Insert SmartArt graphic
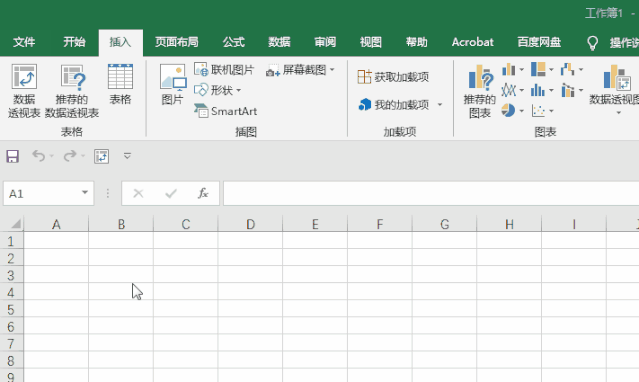This screenshot has width=639, height=382. click(225, 111)
